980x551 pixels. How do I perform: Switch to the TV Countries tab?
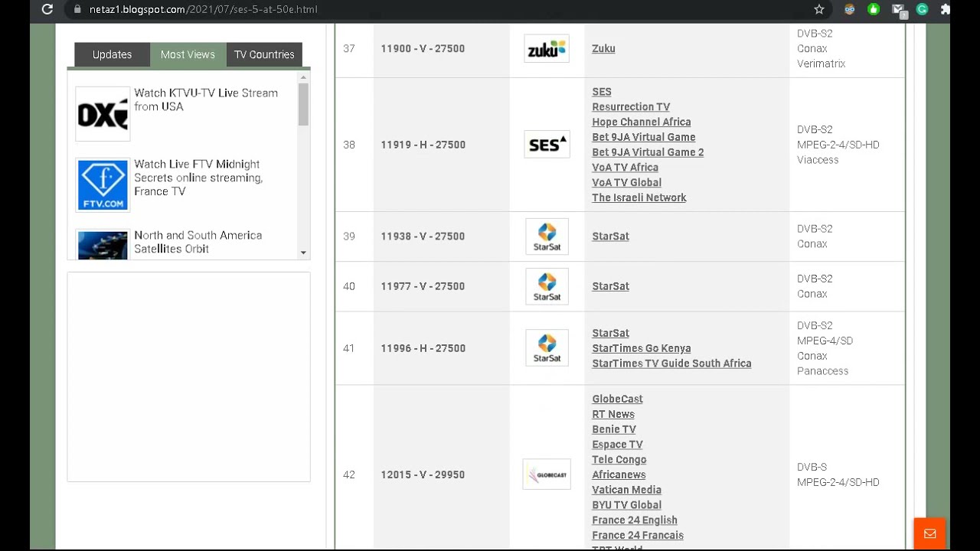(264, 54)
